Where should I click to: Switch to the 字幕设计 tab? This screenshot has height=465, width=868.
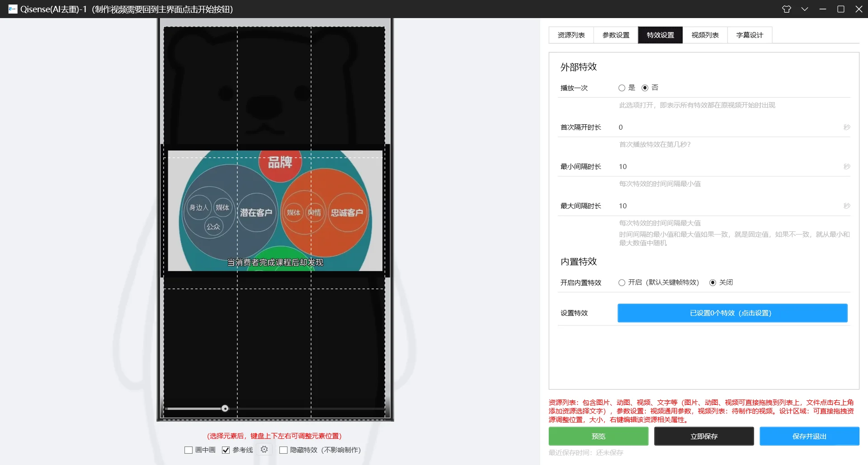(x=750, y=35)
